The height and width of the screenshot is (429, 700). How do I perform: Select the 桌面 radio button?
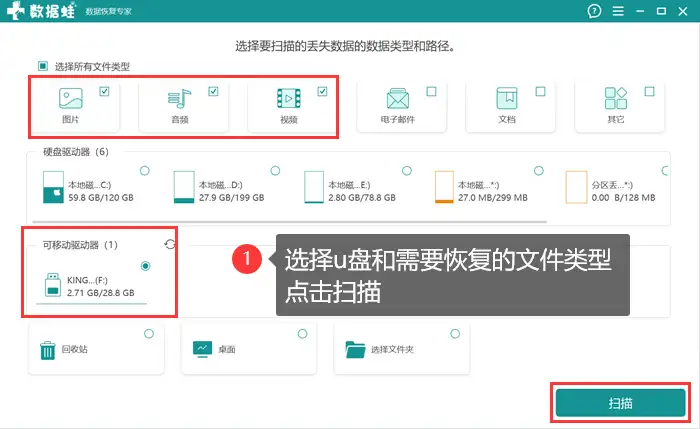coord(303,334)
